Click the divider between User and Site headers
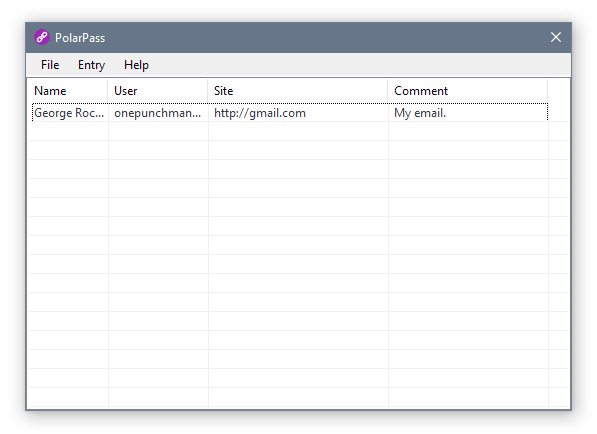 [x=208, y=91]
